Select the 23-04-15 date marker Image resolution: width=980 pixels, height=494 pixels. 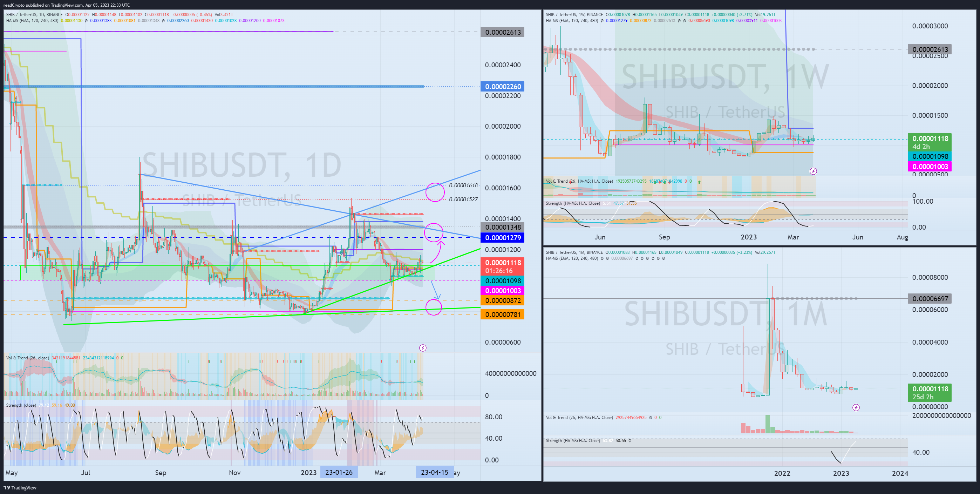tap(435, 472)
